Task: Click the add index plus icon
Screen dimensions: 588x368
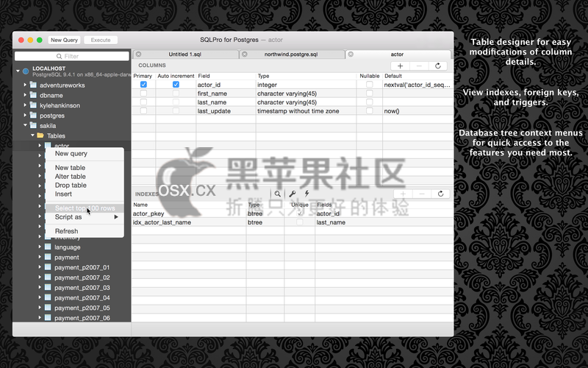Action: 403,194
